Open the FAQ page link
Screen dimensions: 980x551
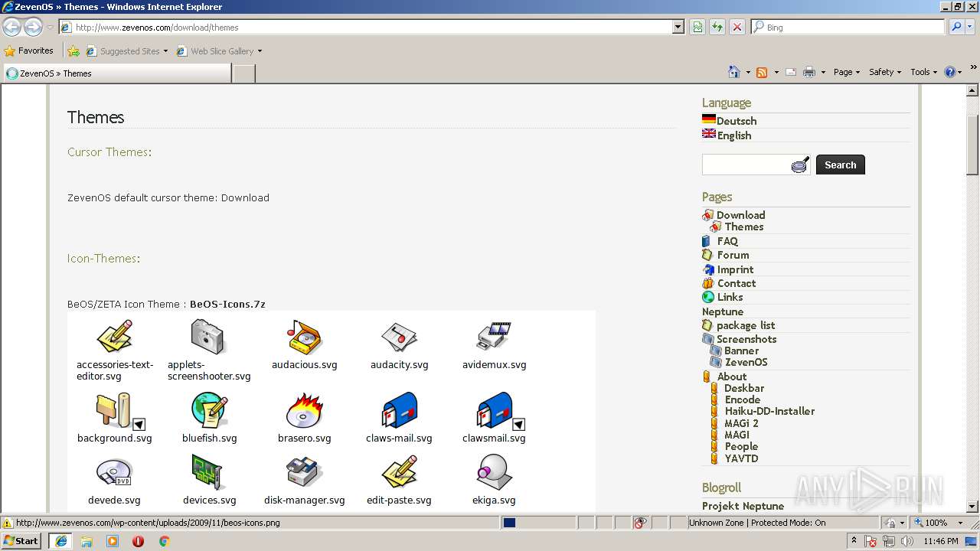tap(727, 241)
